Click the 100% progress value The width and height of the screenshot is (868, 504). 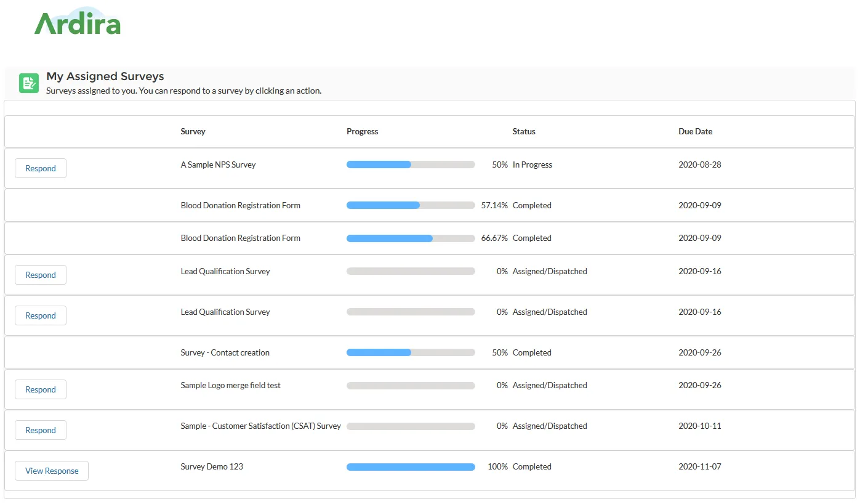(x=497, y=466)
